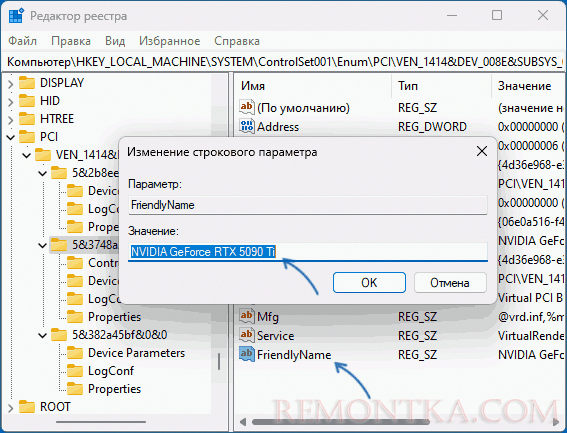Click the DWORD icon of Address
Image resolution: width=567 pixels, height=433 pixels.
coord(247,126)
